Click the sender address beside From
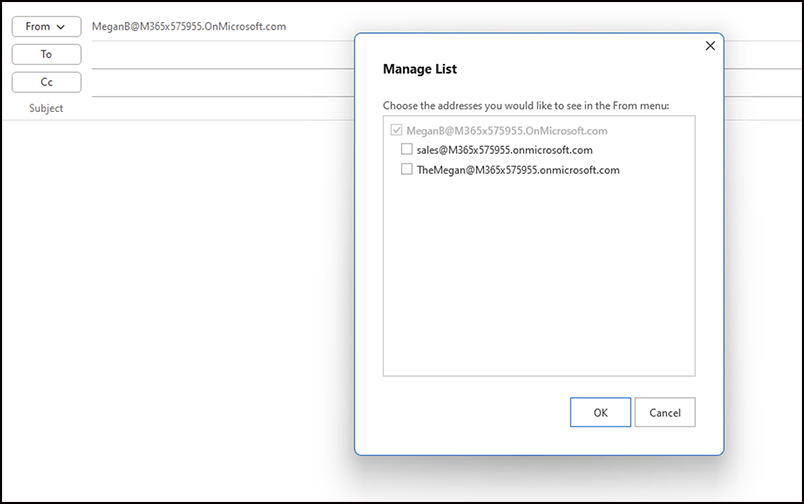The image size is (804, 504). click(x=188, y=27)
